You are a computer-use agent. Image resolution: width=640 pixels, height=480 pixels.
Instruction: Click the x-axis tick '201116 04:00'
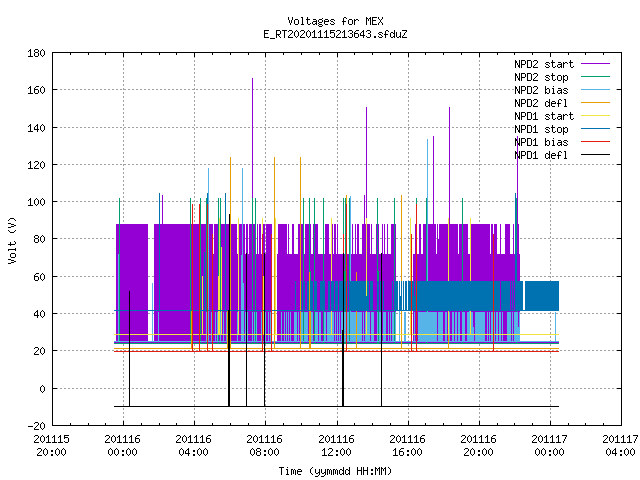coord(193,446)
